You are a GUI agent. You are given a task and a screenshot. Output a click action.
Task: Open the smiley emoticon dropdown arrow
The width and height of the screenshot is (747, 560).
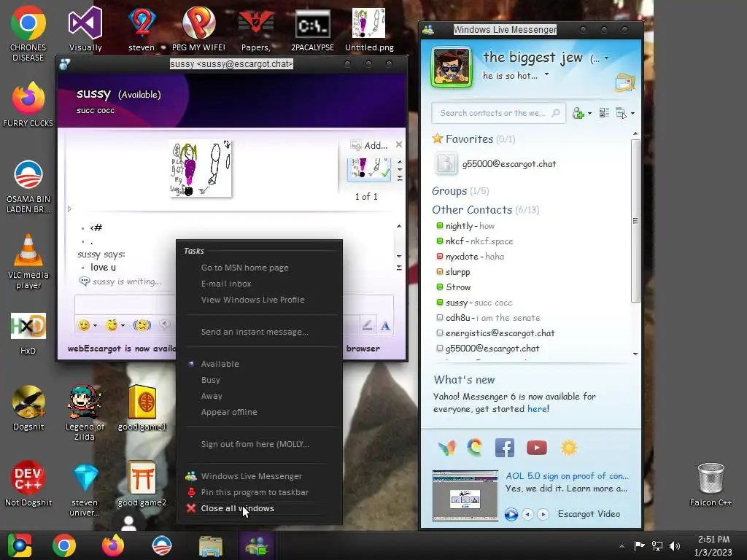pos(96,326)
